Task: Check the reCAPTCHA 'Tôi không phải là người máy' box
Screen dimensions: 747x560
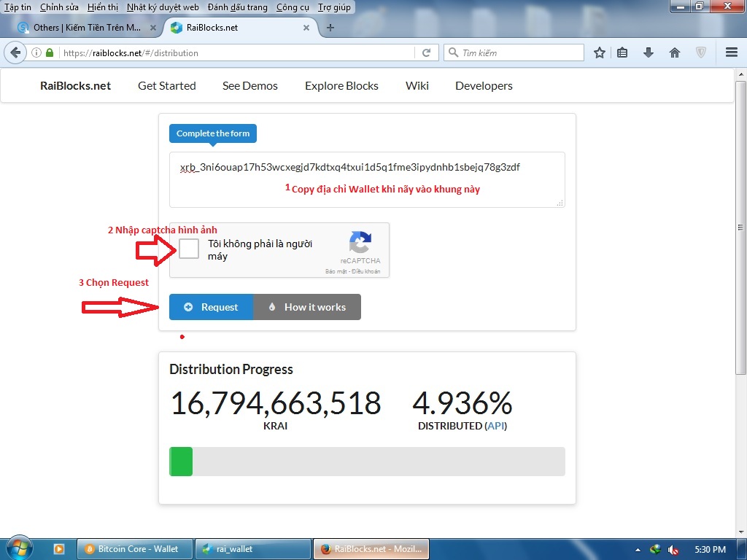Action: (x=189, y=249)
